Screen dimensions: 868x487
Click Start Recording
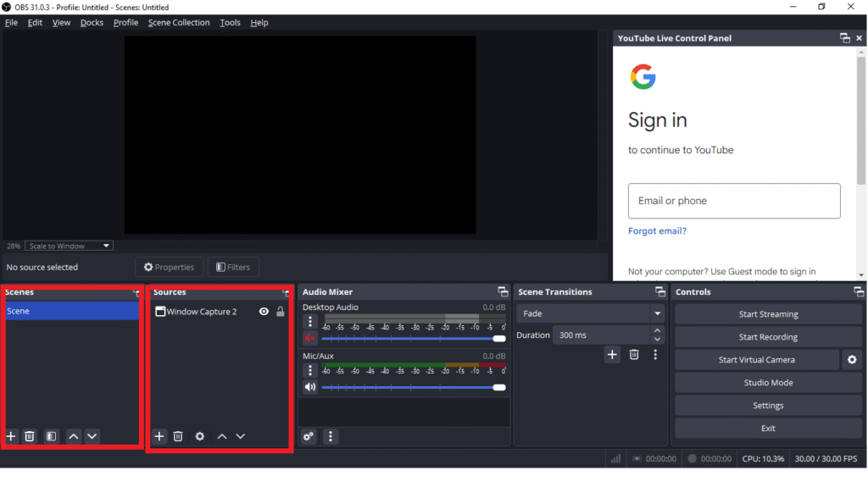tap(768, 337)
